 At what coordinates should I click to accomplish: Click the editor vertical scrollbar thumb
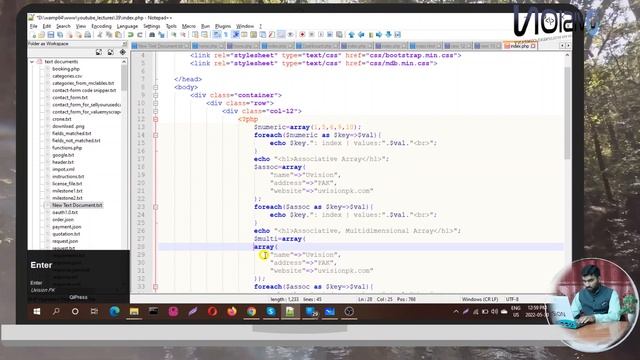pos(567,112)
